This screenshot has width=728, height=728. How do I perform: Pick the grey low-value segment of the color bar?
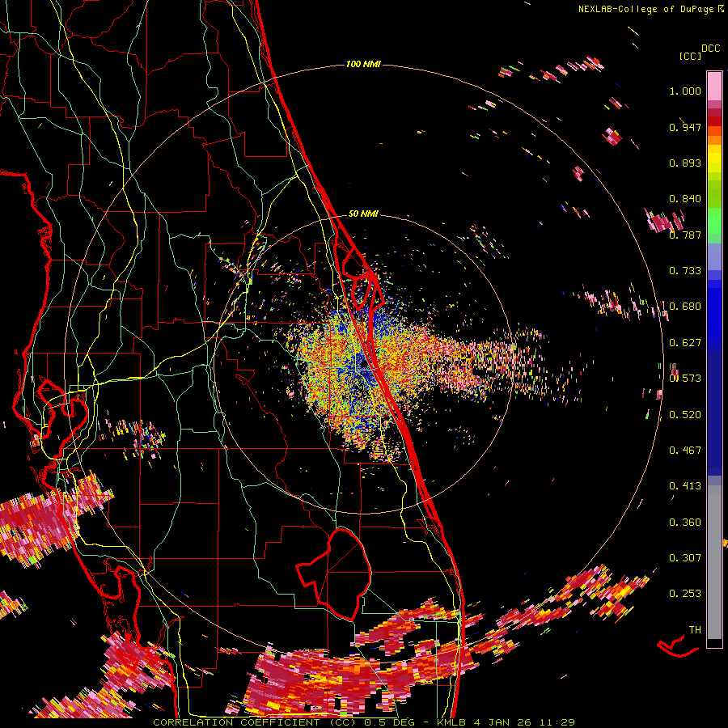click(x=714, y=562)
